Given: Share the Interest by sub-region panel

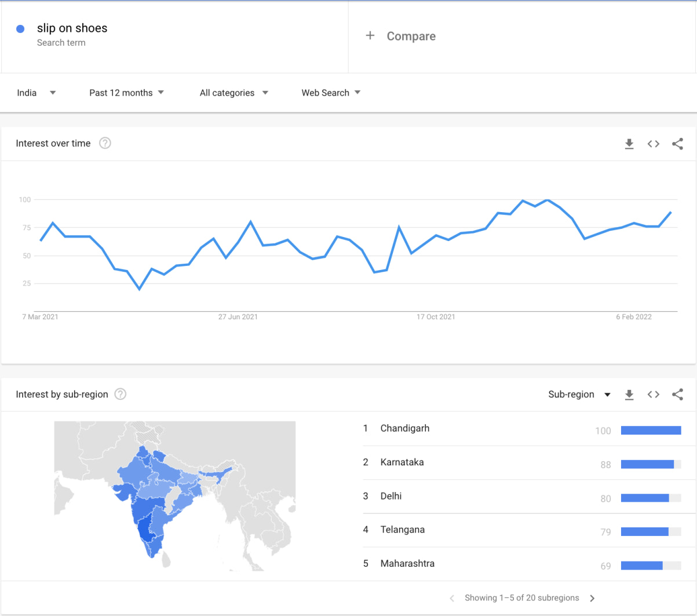Looking at the screenshot, I should [x=677, y=395].
